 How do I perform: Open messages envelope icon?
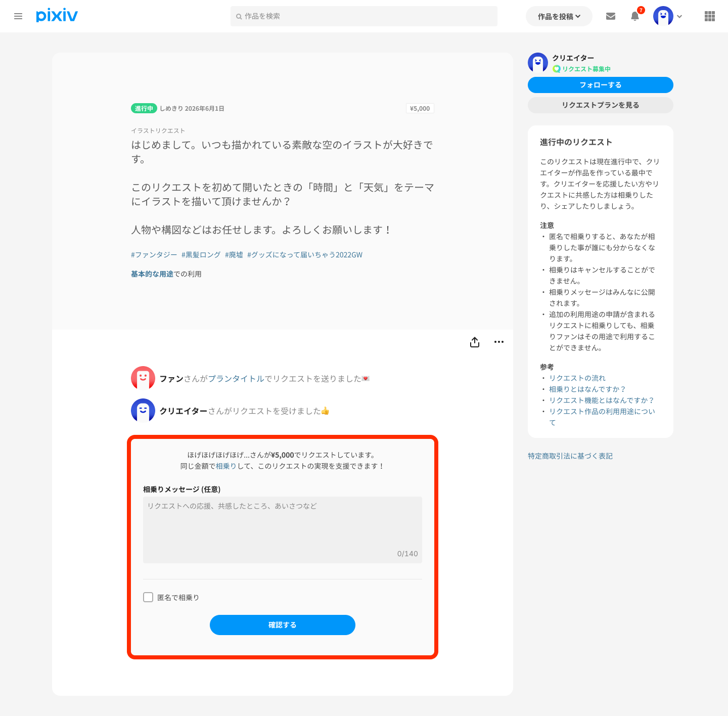611,16
